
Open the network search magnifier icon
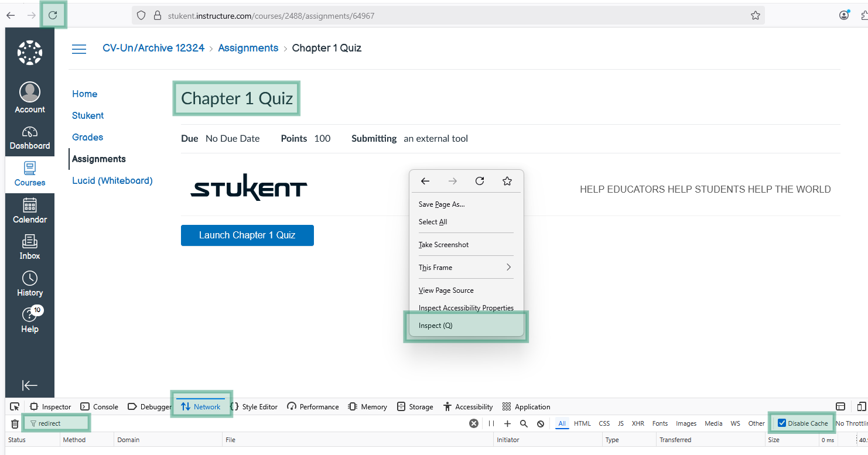(x=524, y=423)
